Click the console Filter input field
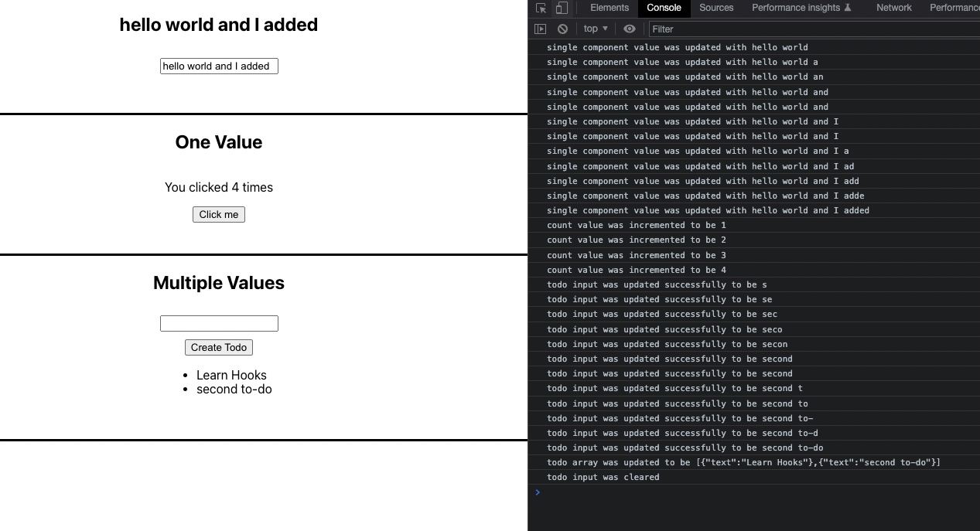Screen dimensions: 980x531 pyautogui.click(x=812, y=29)
